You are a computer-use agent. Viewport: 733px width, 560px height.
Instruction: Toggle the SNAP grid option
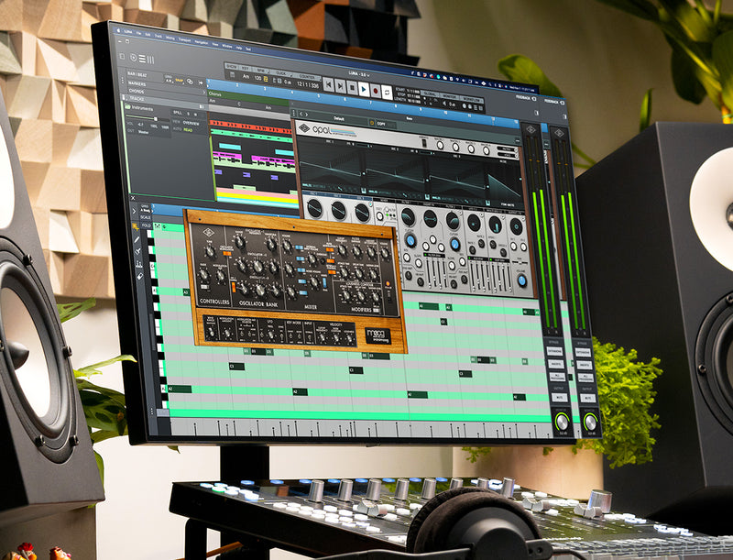click(180, 81)
